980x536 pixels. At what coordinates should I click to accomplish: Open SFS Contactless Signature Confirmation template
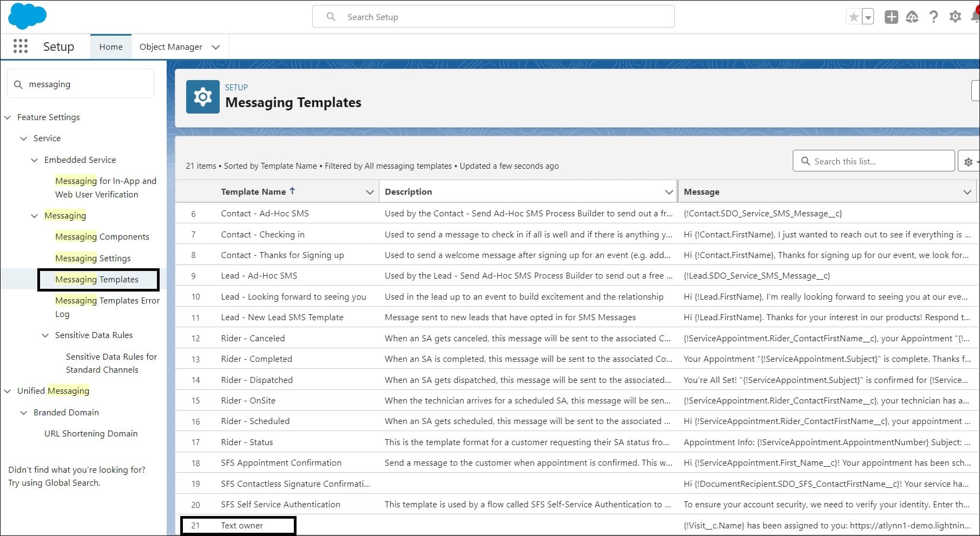[295, 484]
